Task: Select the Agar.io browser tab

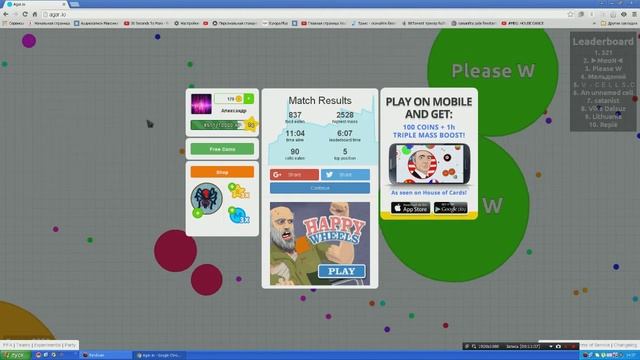Action: [35, 4]
